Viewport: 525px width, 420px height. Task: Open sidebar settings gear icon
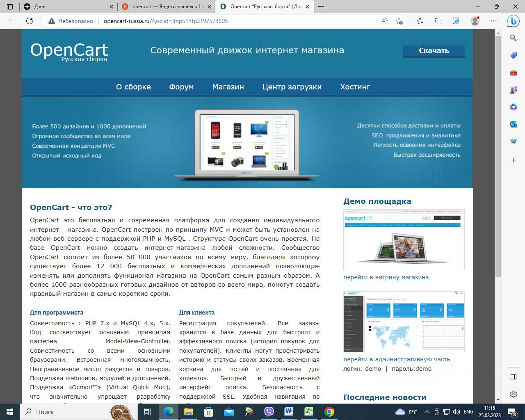[513, 394]
